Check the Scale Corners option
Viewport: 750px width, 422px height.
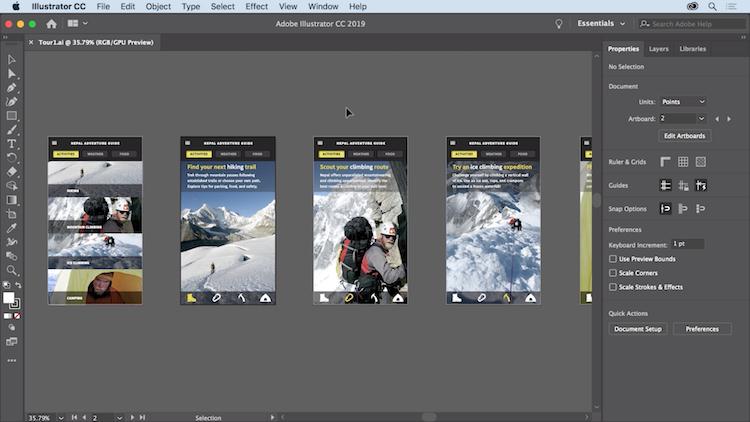[x=613, y=272]
